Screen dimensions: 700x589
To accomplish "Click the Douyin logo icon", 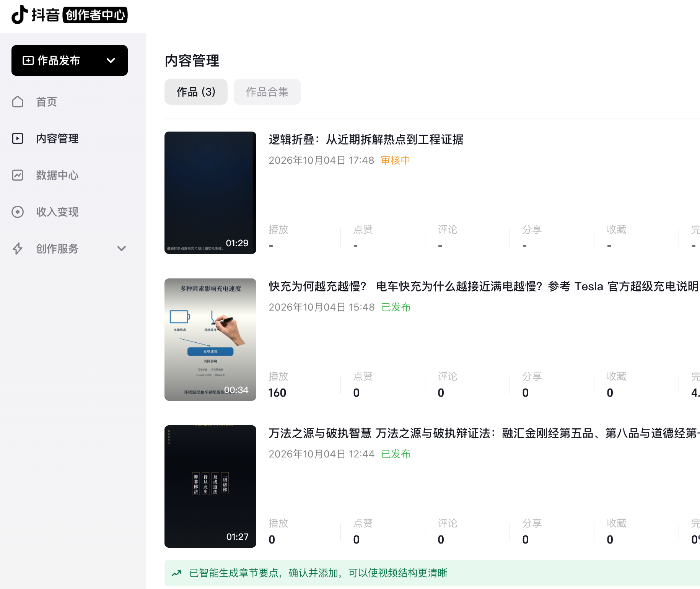I will point(20,15).
